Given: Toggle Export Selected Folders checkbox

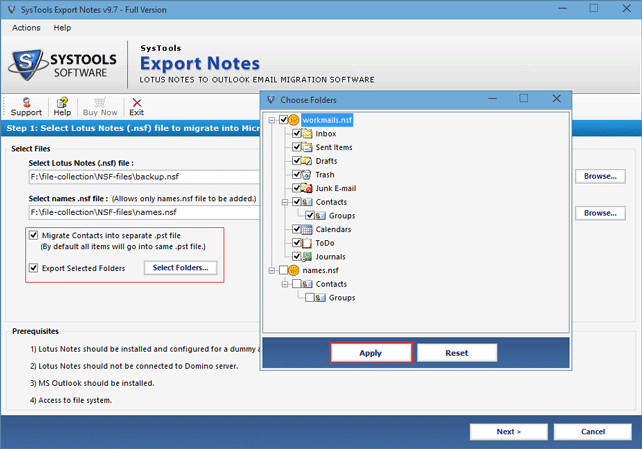Looking at the screenshot, I should 34,268.
